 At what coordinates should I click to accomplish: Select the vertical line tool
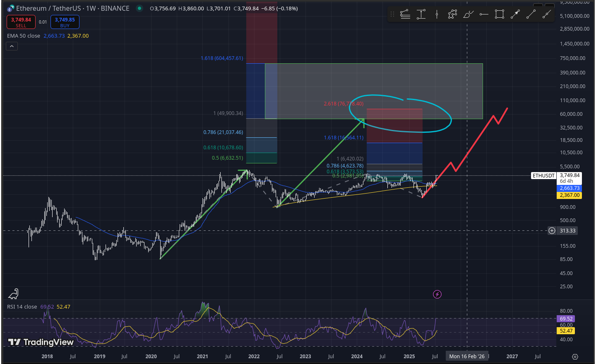[x=437, y=14]
